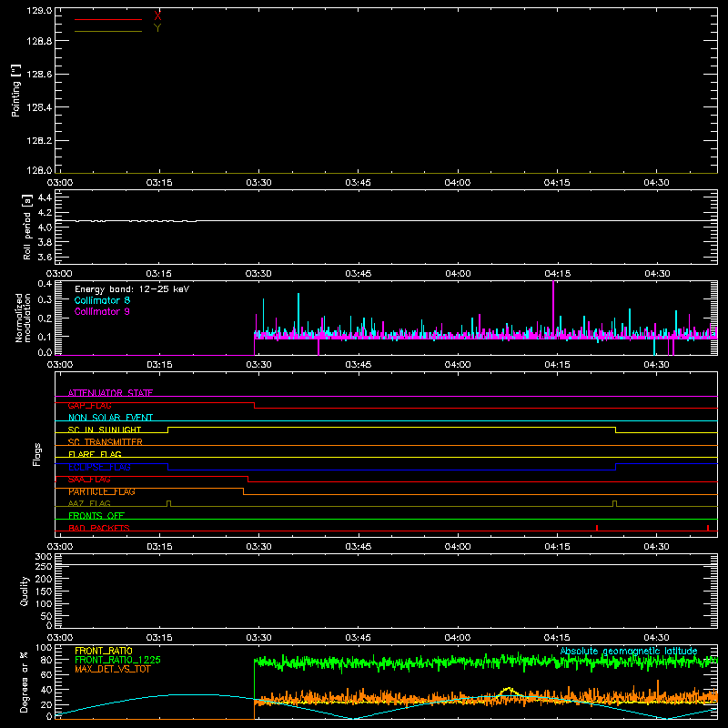Select the NON_SOLAR_EVENT flag label

click(110, 418)
